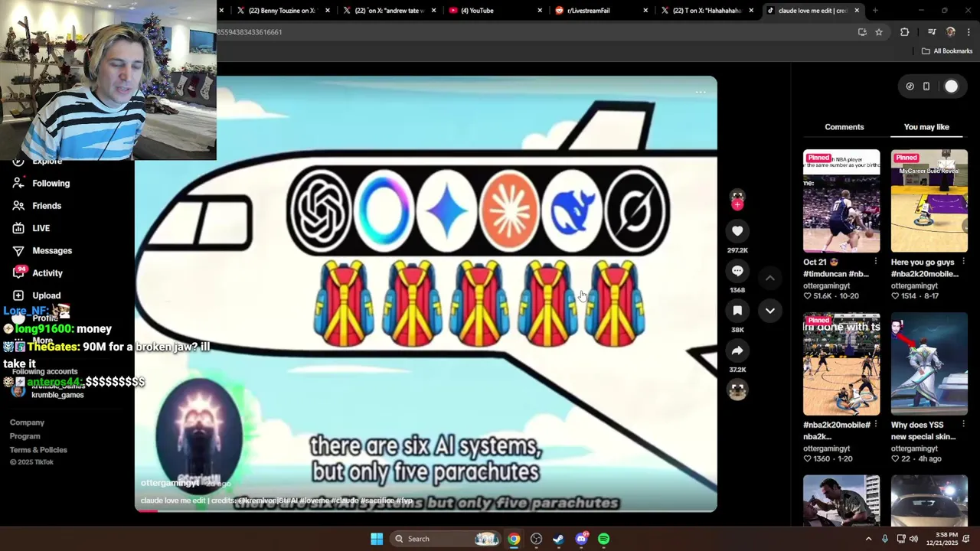Click the phone app icon at top right
The image size is (980, 551).
(926, 86)
